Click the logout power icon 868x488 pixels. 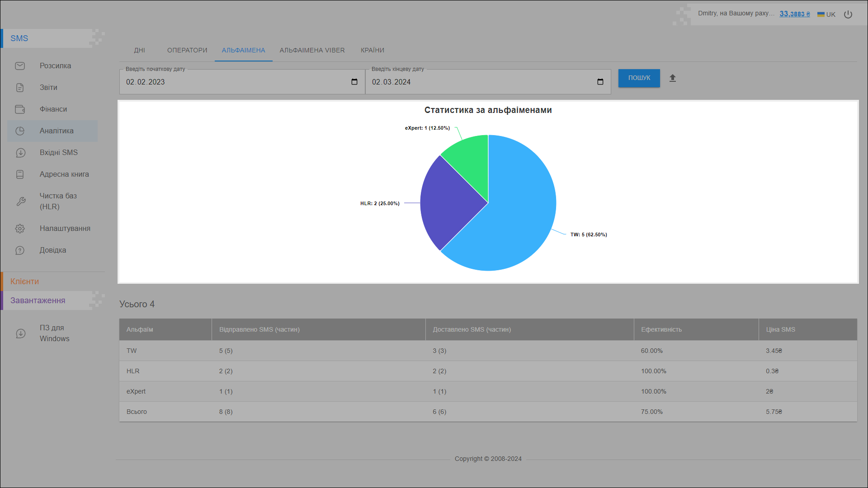point(848,14)
